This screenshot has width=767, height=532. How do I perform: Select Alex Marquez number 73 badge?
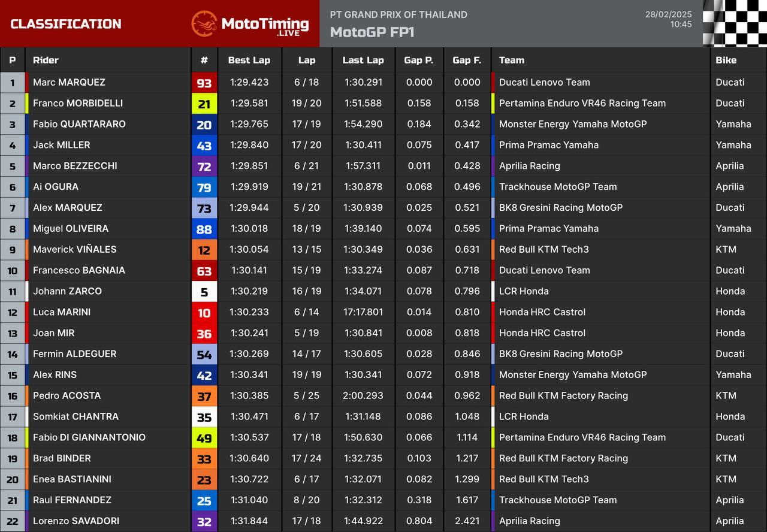tap(204, 208)
